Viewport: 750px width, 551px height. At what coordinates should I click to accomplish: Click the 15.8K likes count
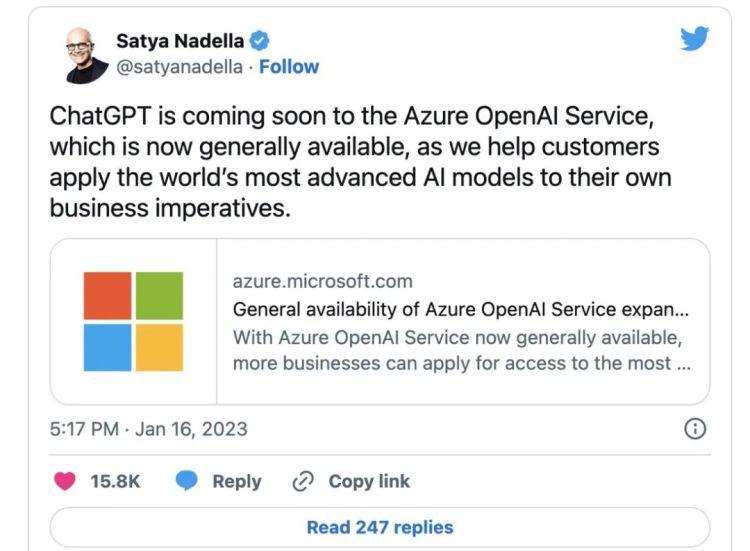[x=115, y=481]
